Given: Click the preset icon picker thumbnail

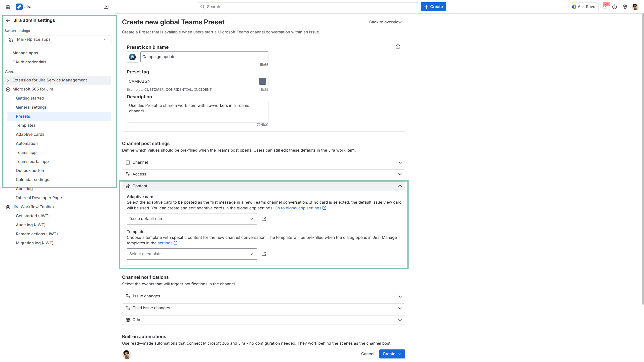Looking at the screenshot, I should point(132,57).
